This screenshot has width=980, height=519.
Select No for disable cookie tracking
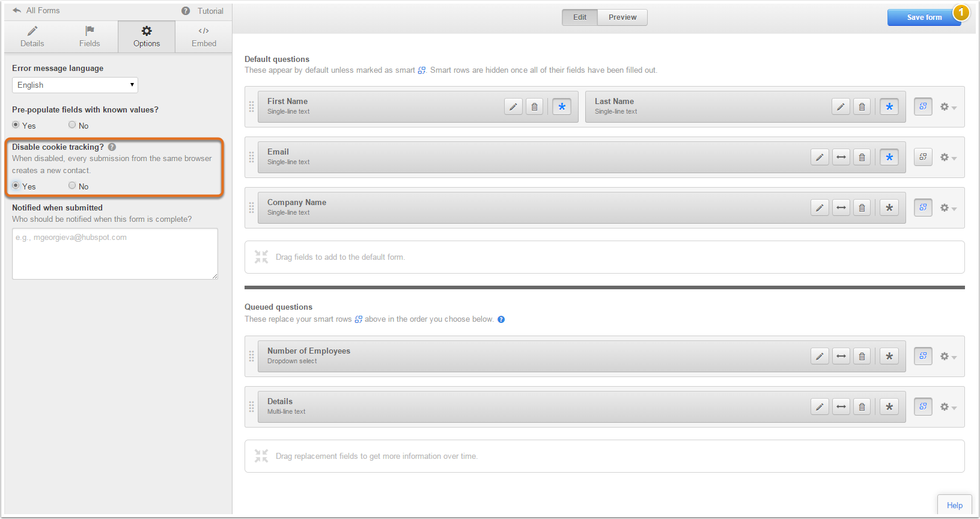point(72,186)
